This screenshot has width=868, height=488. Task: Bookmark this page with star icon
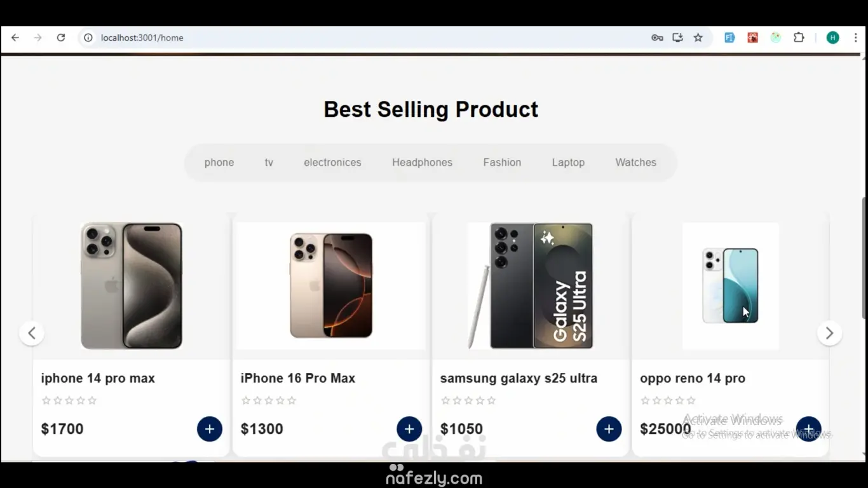(698, 37)
